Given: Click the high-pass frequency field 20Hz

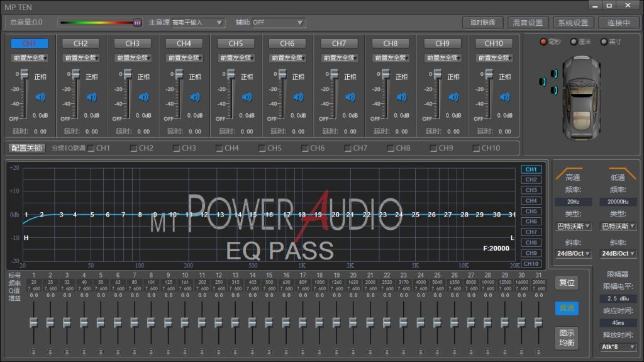Looking at the screenshot, I should (574, 201).
